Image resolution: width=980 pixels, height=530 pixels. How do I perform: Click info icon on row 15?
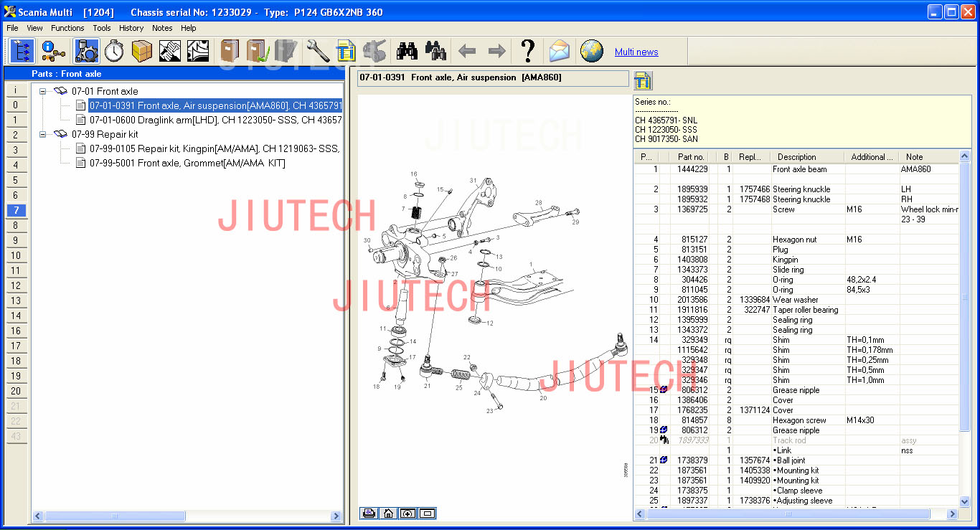664,390
